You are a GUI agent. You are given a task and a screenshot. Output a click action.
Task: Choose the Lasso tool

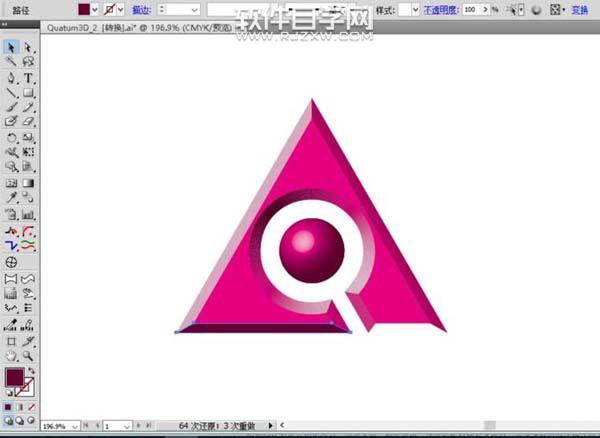point(28,61)
